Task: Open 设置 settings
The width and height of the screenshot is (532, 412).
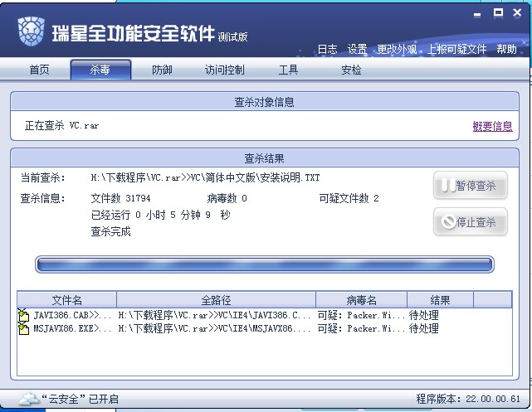Action: tap(357, 49)
